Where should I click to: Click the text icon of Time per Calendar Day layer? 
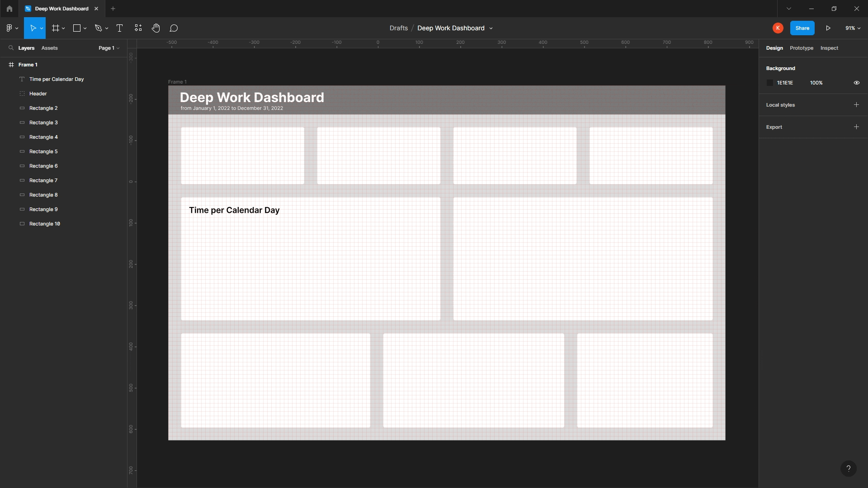22,79
